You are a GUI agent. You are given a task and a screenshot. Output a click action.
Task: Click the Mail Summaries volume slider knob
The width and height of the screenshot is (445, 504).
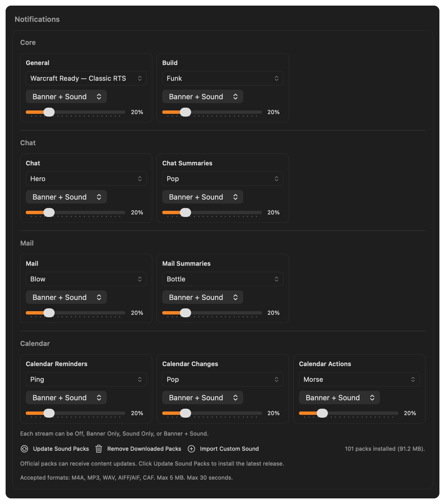click(x=186, y=313)
